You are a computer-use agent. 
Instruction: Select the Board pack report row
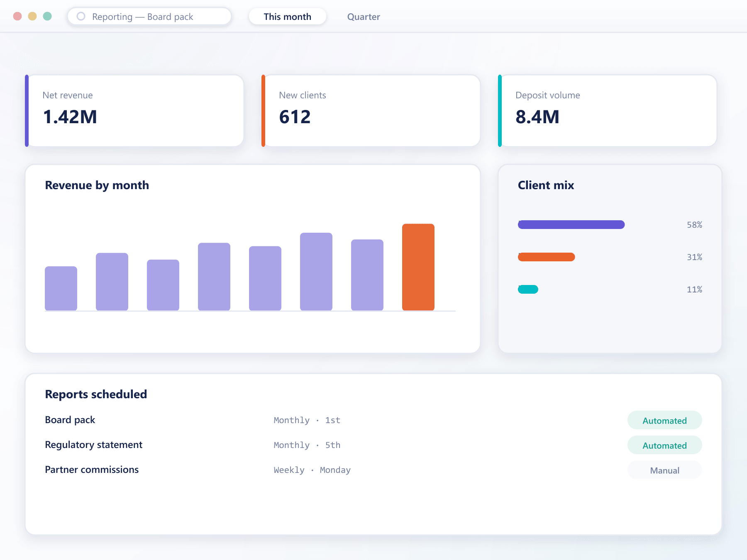click(x=373, y=420)
